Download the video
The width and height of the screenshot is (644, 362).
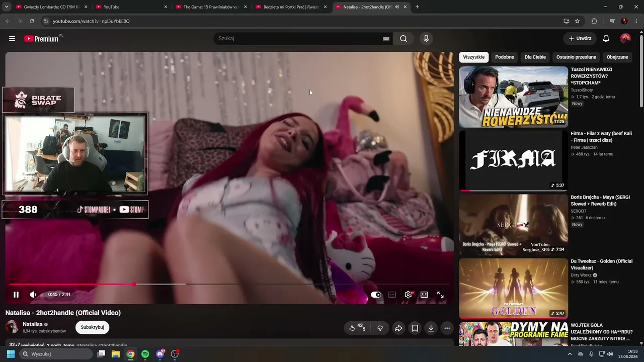[x=431, y=328]
